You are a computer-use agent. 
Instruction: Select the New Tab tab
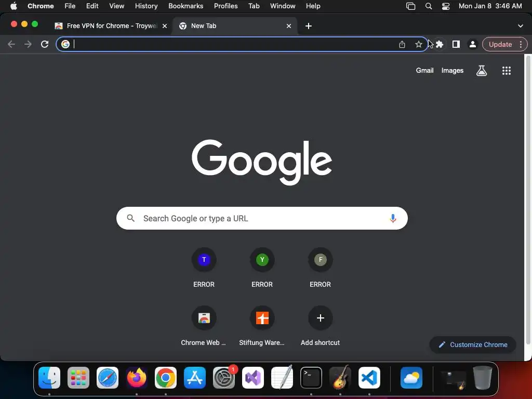pyautogui.click(x=234, y=26)
